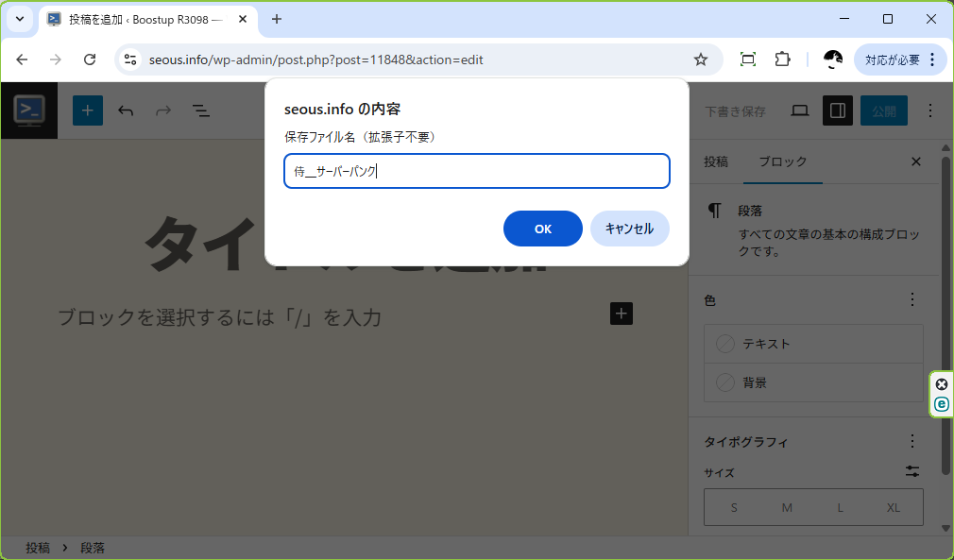
Task: Select the ブロック tab in sidebar
Action: pyautogui.click(x=783, y=161)
